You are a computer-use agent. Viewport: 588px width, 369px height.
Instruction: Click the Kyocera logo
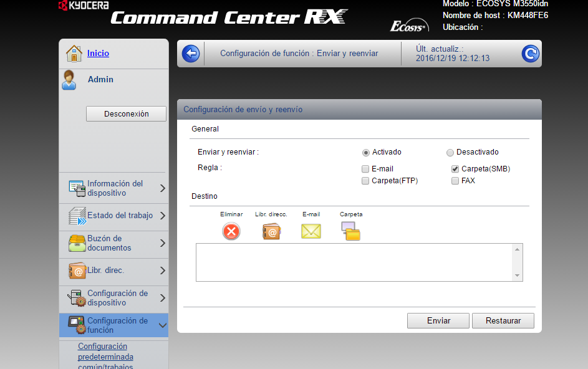pyautogui.click(x=84, y=5)
